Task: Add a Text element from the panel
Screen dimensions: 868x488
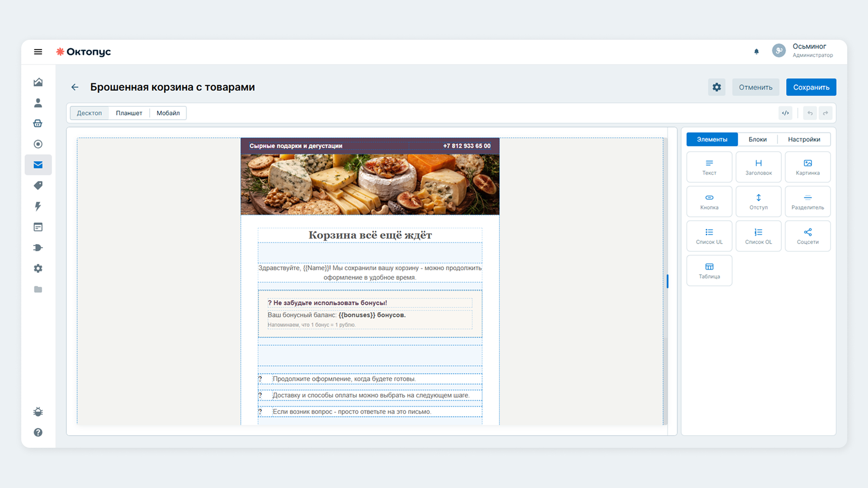Action: pyautogui.click(x=709, y=167)
